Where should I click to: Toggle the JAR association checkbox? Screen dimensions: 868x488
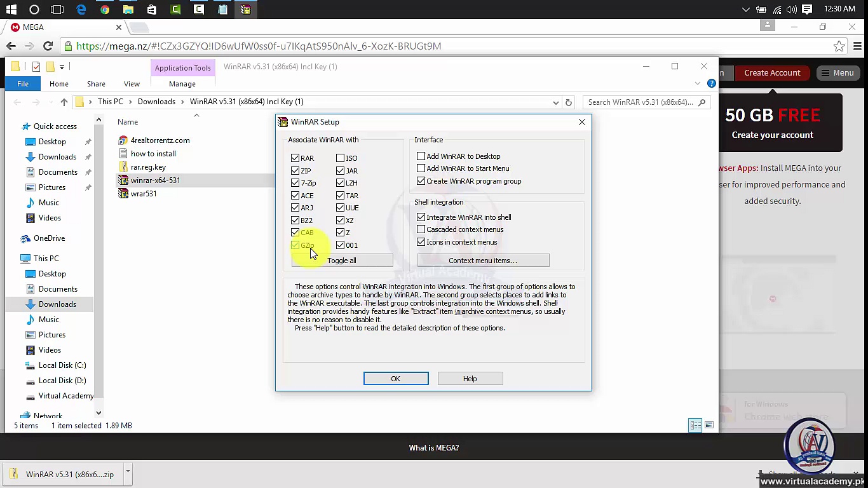pyautogui.click(x=340, y=171)
